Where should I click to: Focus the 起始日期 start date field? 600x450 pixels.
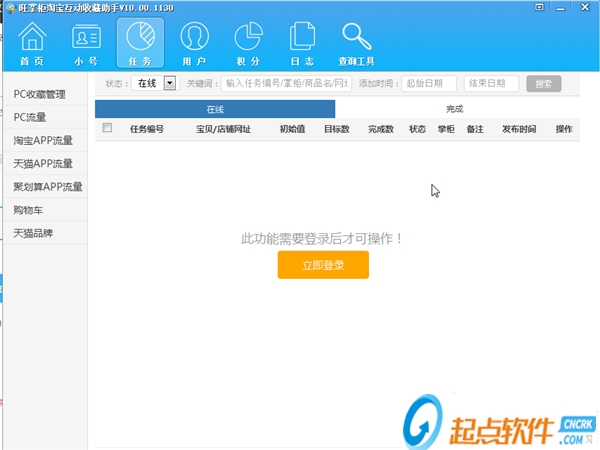click(429, 83)
